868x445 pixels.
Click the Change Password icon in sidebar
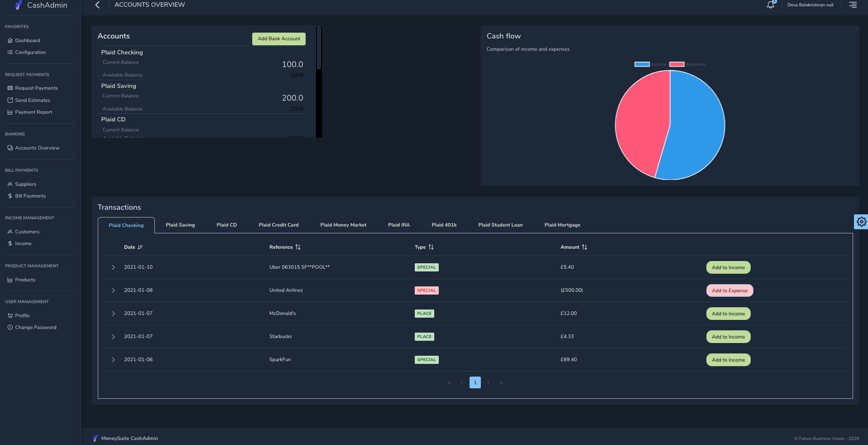pos(10,327)
